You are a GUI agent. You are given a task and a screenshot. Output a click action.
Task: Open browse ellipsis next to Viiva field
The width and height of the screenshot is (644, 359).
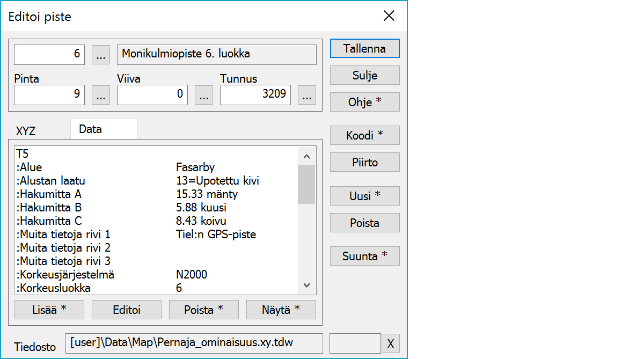pyautogui.click(x=203, y=95)
